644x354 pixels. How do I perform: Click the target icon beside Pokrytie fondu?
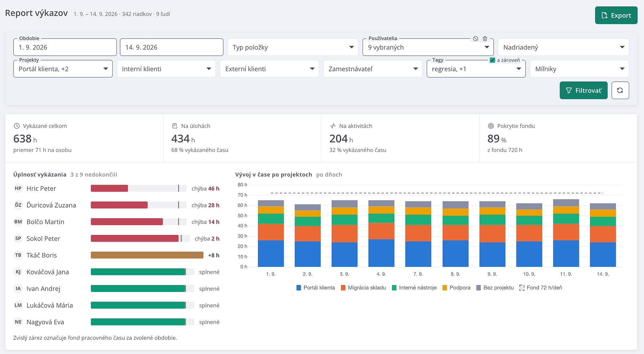(x=491, y=126)
